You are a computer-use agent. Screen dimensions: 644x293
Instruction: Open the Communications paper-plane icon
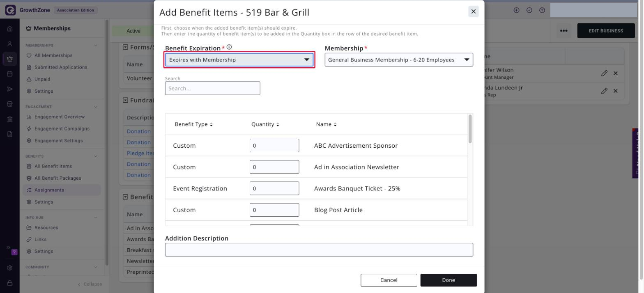click(x=10, y=89)
